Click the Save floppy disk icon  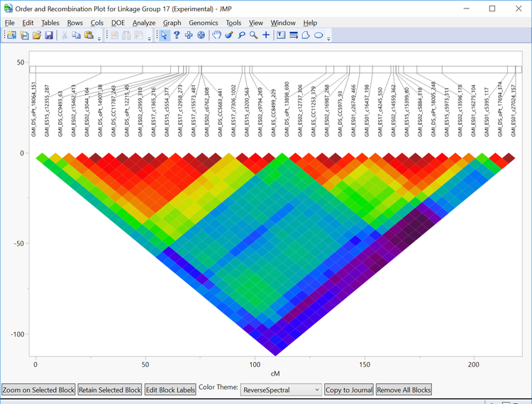click(49, 35)
